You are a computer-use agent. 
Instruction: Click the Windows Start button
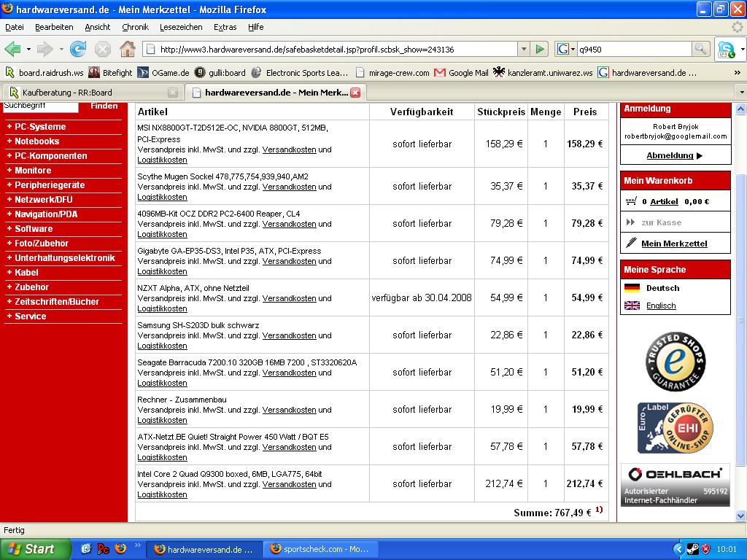[34, 549]
